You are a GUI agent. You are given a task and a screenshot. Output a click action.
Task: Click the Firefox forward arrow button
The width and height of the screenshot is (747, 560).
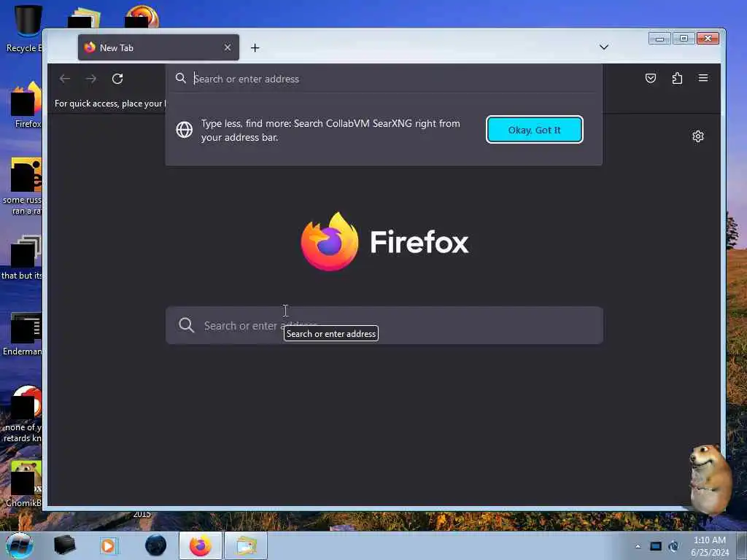[x=91, y=79]
